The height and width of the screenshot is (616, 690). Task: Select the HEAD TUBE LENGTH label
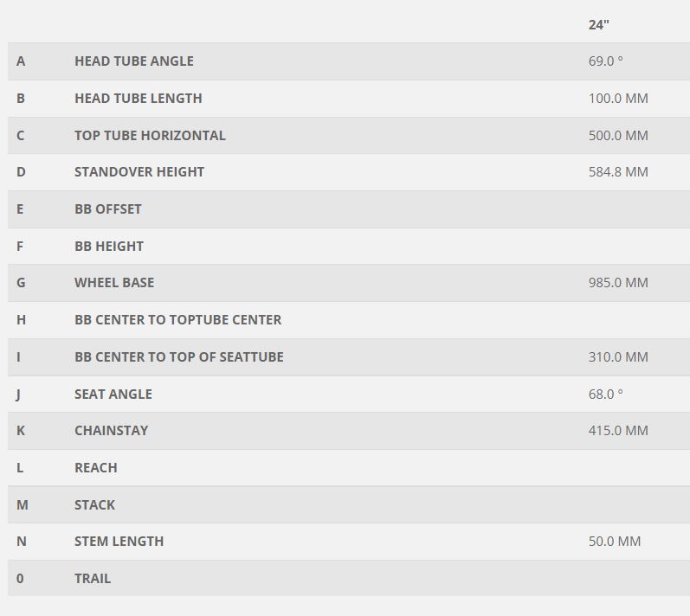pos(139,99)
